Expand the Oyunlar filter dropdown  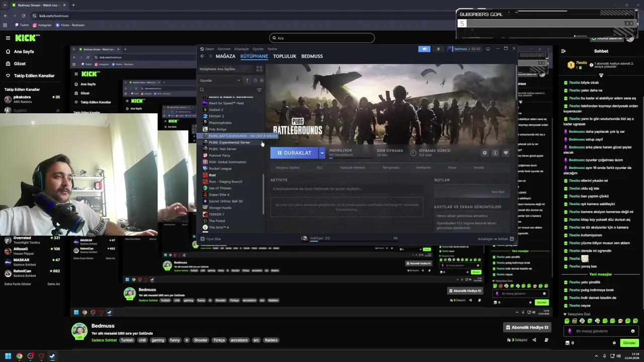220,80
